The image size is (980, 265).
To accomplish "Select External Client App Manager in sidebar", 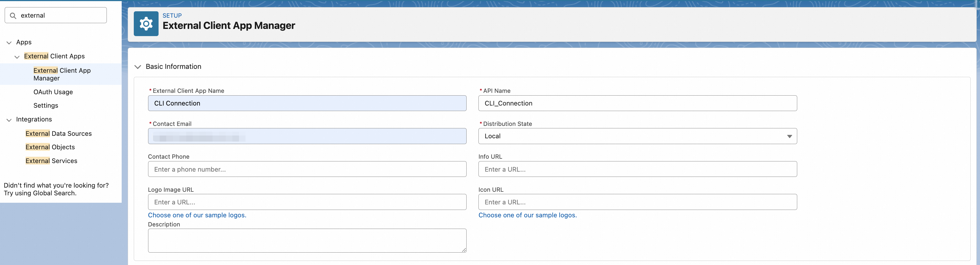I will point(62,74).
